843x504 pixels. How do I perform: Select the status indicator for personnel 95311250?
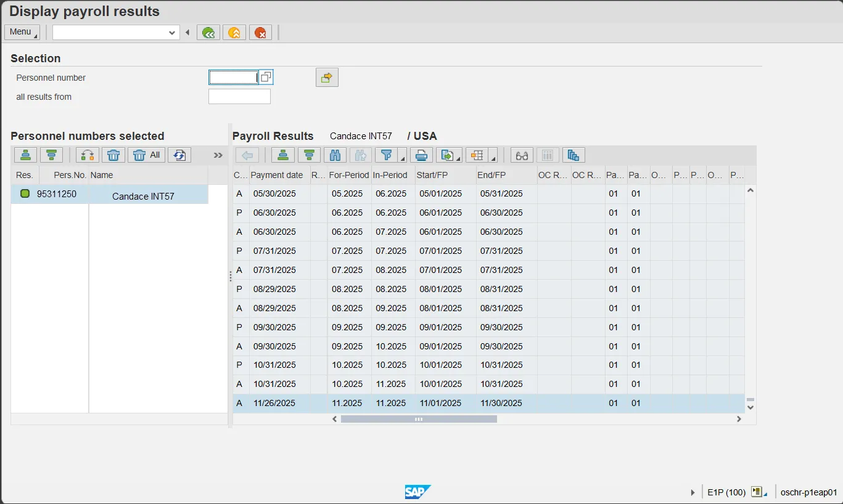[x=25, y=194]
